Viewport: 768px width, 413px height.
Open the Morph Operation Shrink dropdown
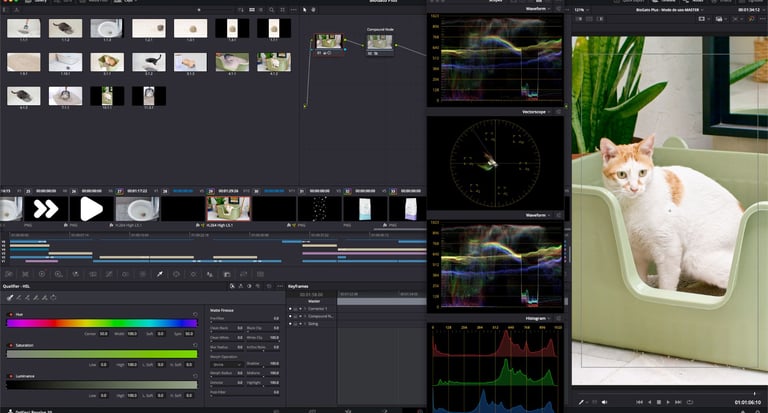click(226, 364)
